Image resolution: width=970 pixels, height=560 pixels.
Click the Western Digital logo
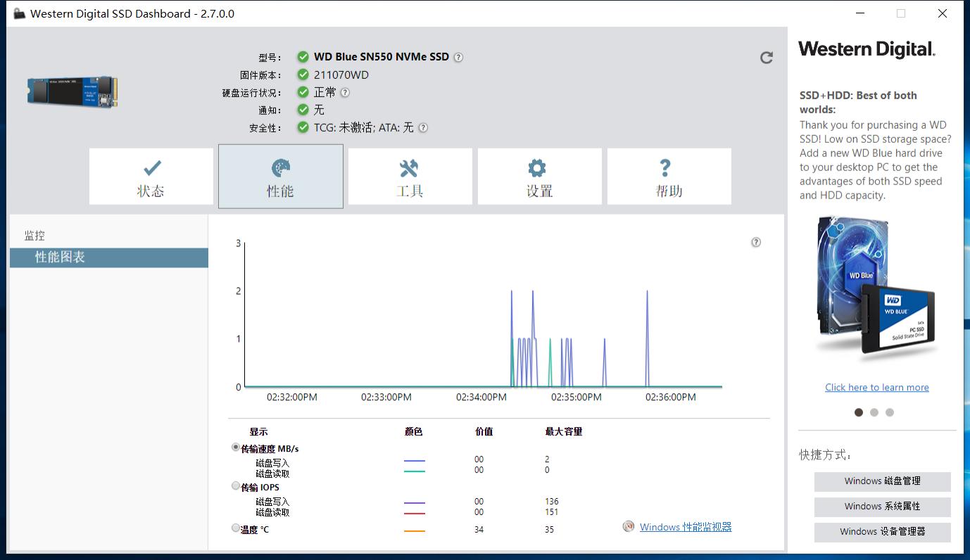867,49
